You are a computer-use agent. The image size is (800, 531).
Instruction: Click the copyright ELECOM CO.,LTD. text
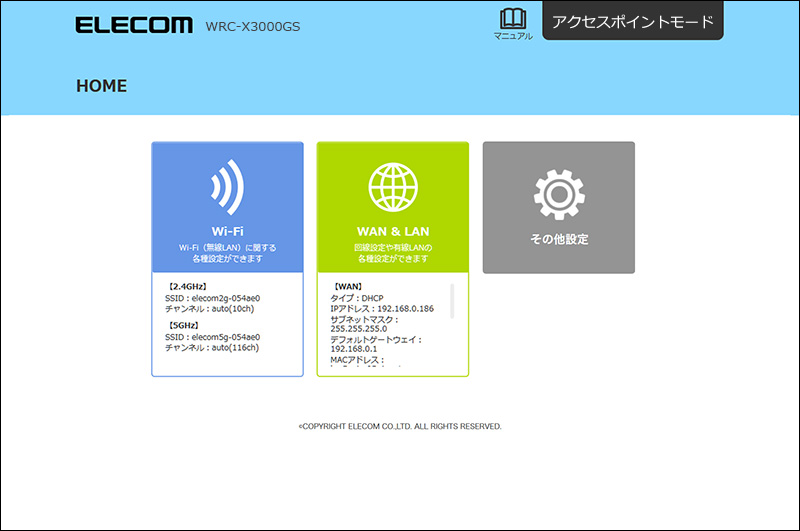click(400, 426)
